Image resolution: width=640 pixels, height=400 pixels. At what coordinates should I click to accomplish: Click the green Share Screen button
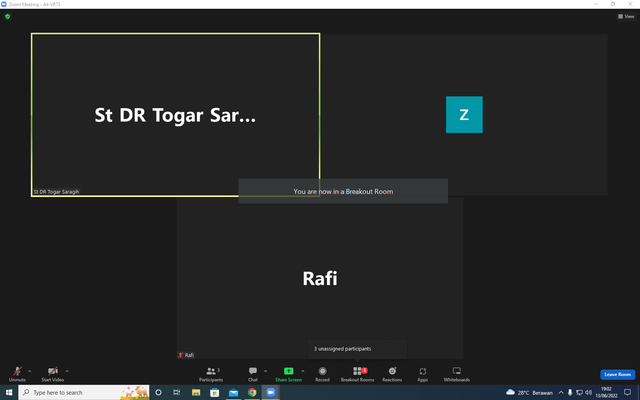(289, 373)
